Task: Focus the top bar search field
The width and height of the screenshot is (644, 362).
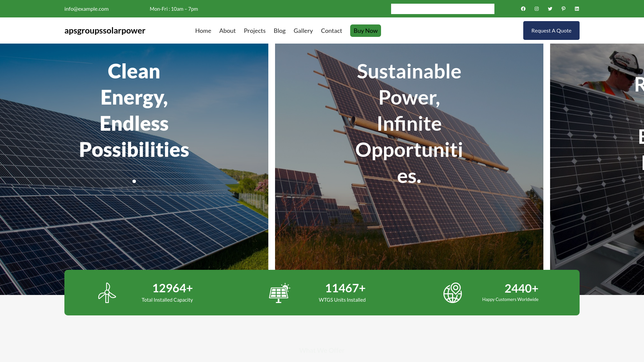Action: [x=443, y=9]
